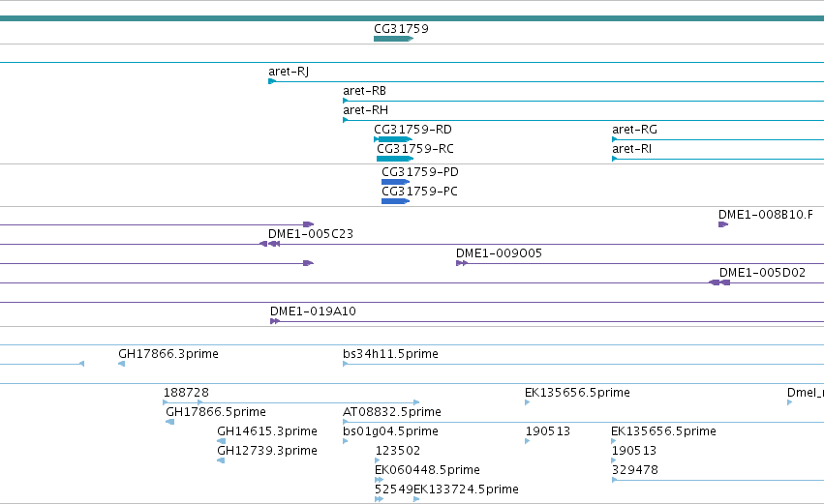Click the EK133724.5prime EST label
The image size is (824, 504).
click(x=466, y=489)
